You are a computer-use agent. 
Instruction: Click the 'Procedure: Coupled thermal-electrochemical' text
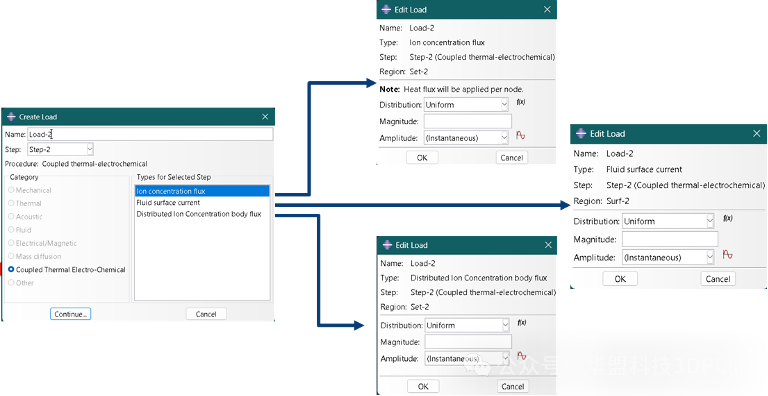[76, 164]
